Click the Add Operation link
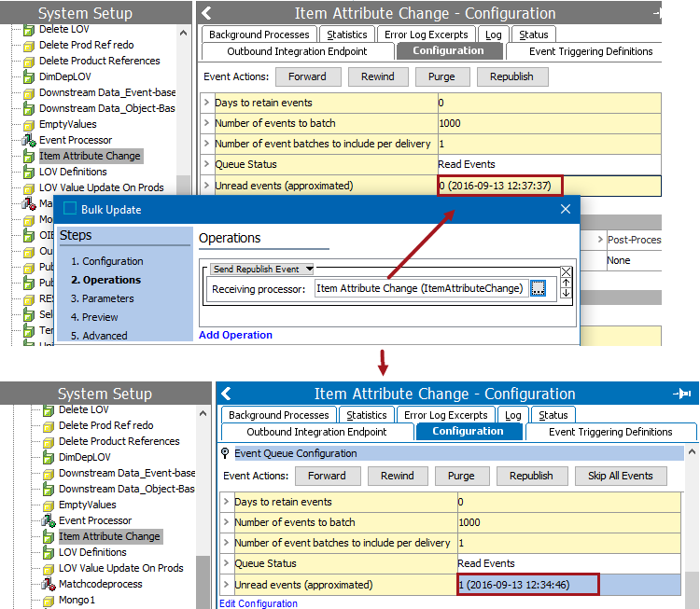Screen dimensions: 700x609 point(235,335)
